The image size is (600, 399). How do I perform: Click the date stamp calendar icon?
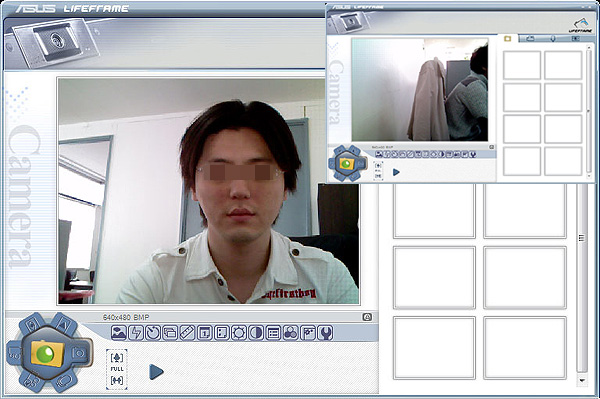pyautogui.click(x=204, y=333)
